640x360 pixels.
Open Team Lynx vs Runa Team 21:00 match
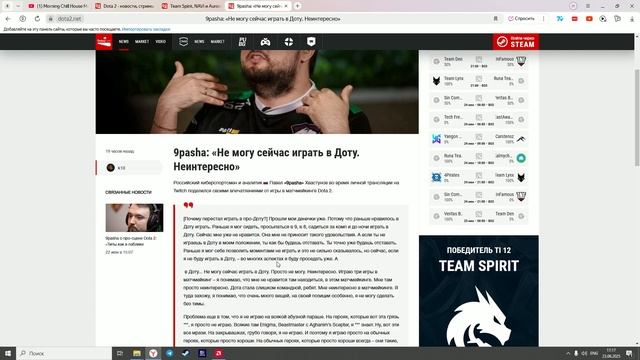pyautogui.click(x=479, y=81)
